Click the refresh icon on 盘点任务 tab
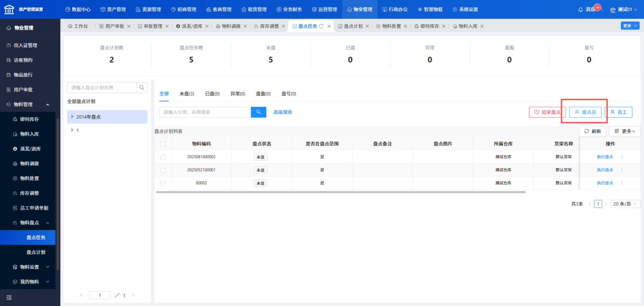Image resolution: width=644 pixels, height=306 pixels. (321, 26)
